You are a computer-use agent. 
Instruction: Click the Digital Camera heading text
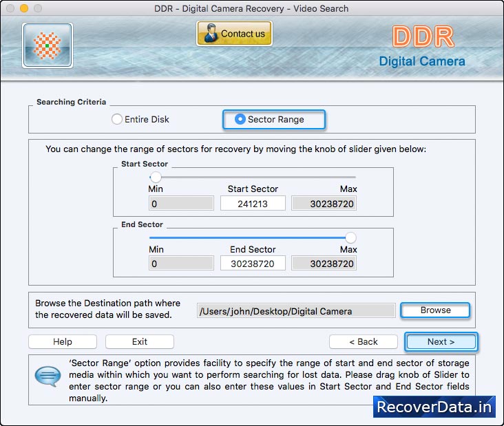click(422, 61)
